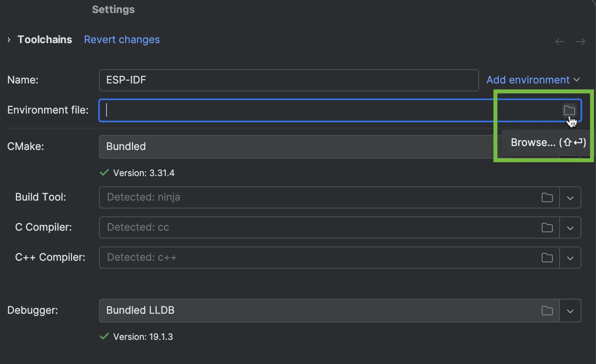The height and width of the screenshot is (364, 596).
Task: Click Debugger folder browse icon
Action: click(x=547, y=311)
